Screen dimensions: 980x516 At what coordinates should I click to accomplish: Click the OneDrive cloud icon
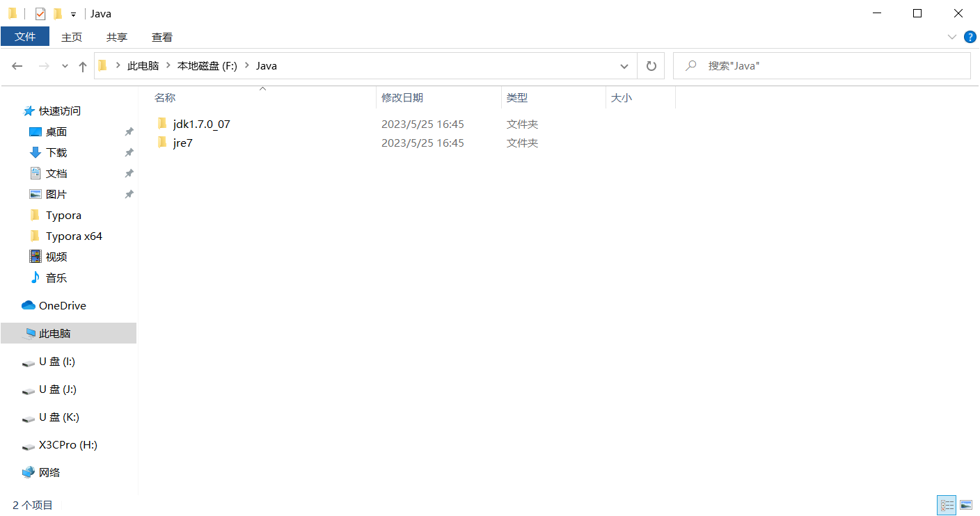pyautogui.click(x=29, y=305)
